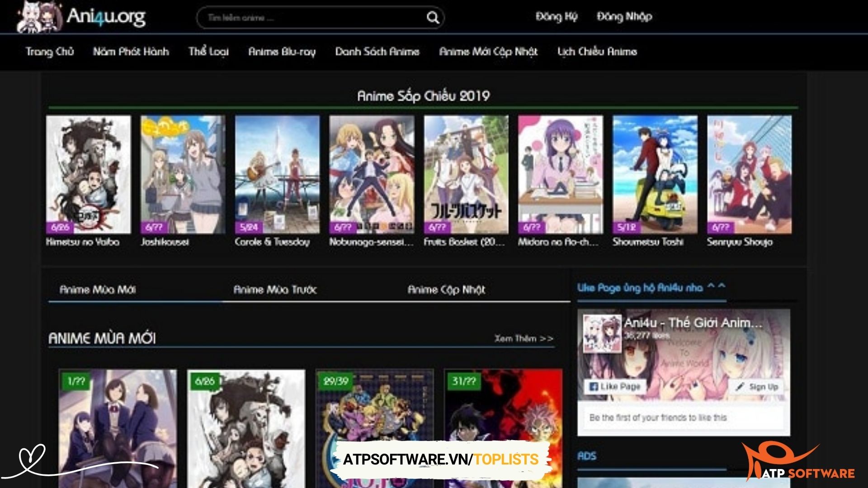Open new-season poster labeled 1/??
Viewport: 868px width, 488px height.
point(118,428)
